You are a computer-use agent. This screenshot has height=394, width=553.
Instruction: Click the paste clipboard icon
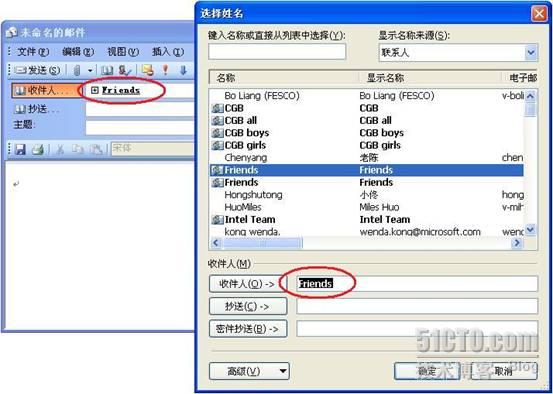click(96, 150)
